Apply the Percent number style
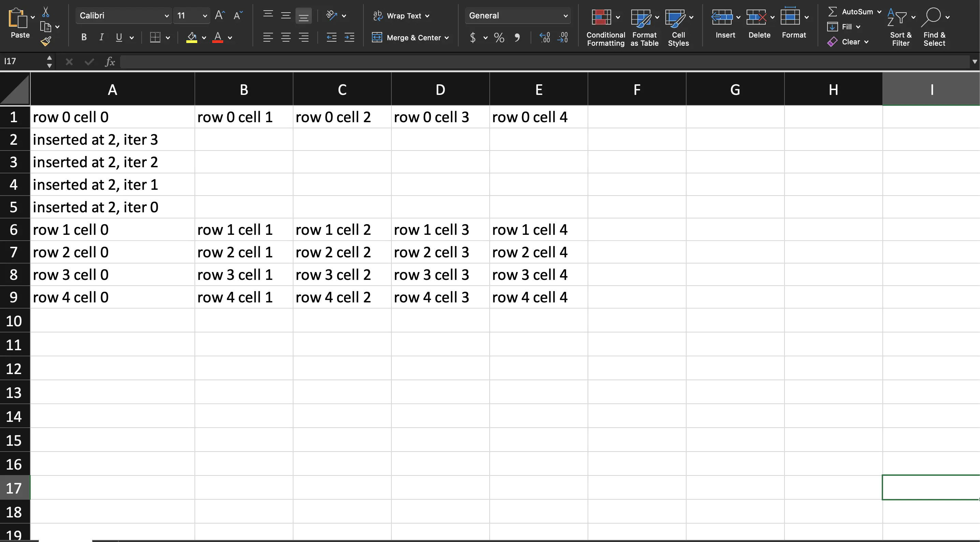The image size is (980, 542). coord(499,38)
